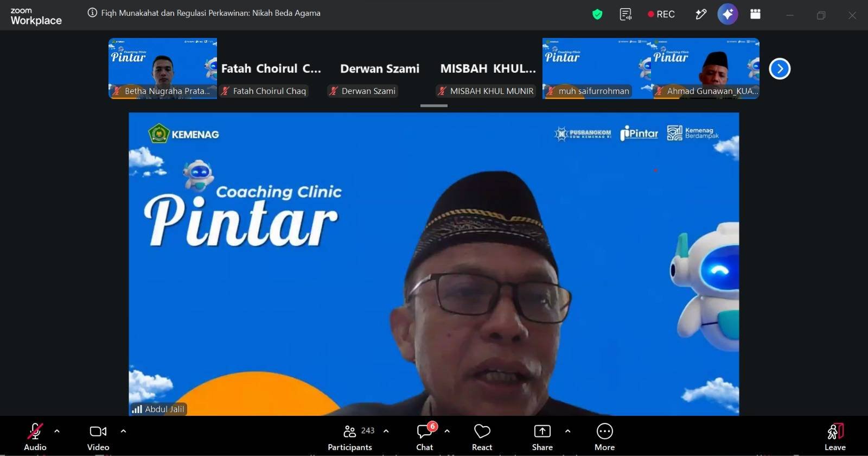Select Ahmad Gunawan_KUA video thumbnail
868x456 pixels.
[x=705, y=68]
